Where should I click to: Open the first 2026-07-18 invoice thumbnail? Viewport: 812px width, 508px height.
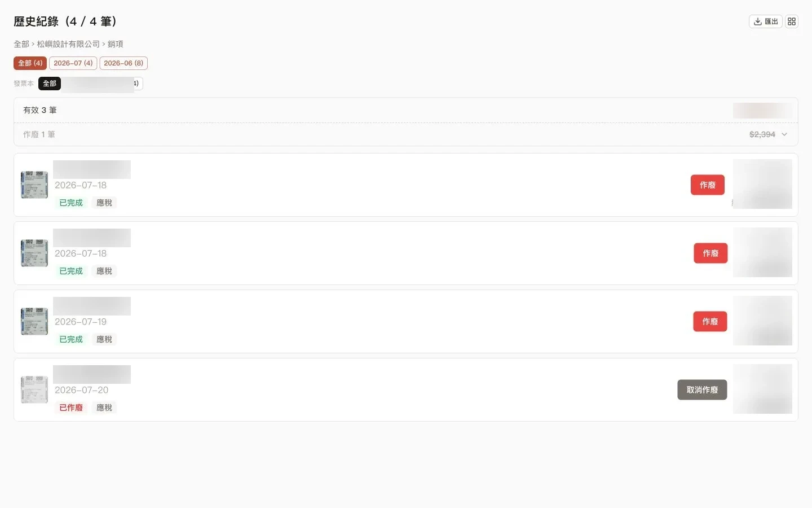34,185
